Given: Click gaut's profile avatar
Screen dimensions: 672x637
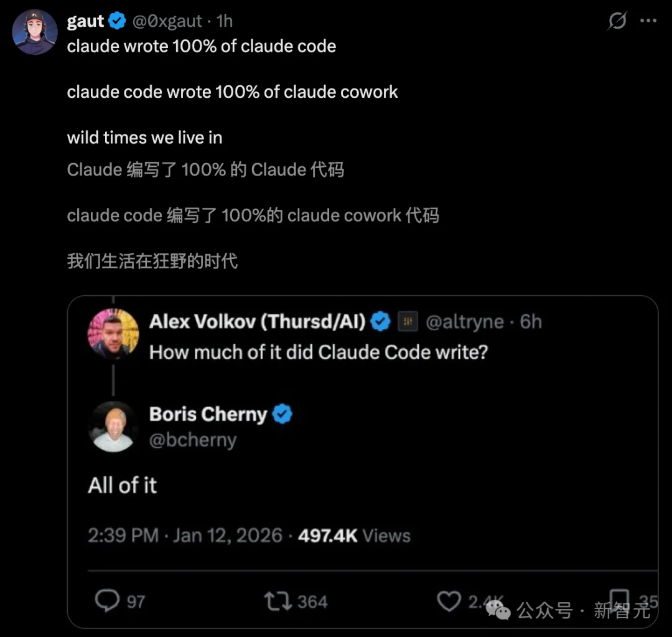Looking at the screenshot, I should point(35,32).
